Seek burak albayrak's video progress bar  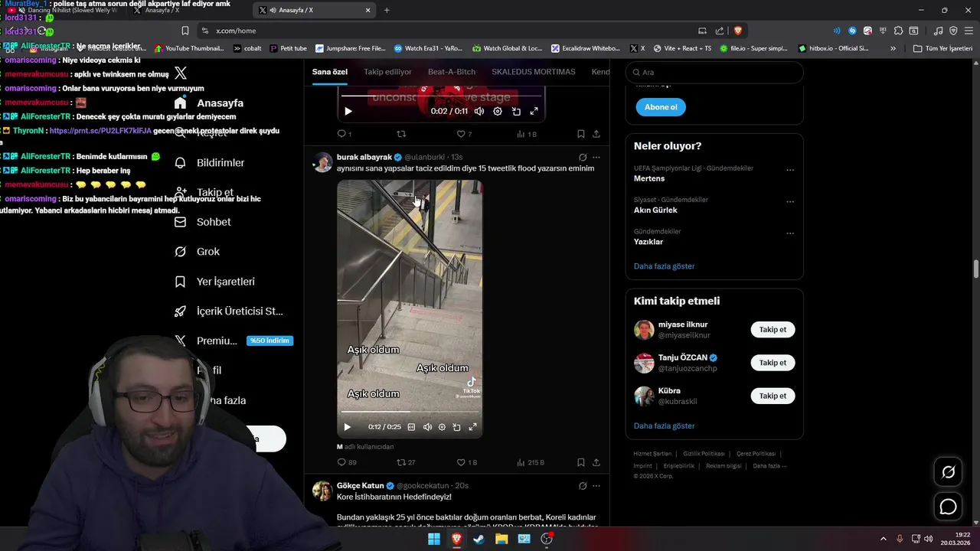[410, 412]
